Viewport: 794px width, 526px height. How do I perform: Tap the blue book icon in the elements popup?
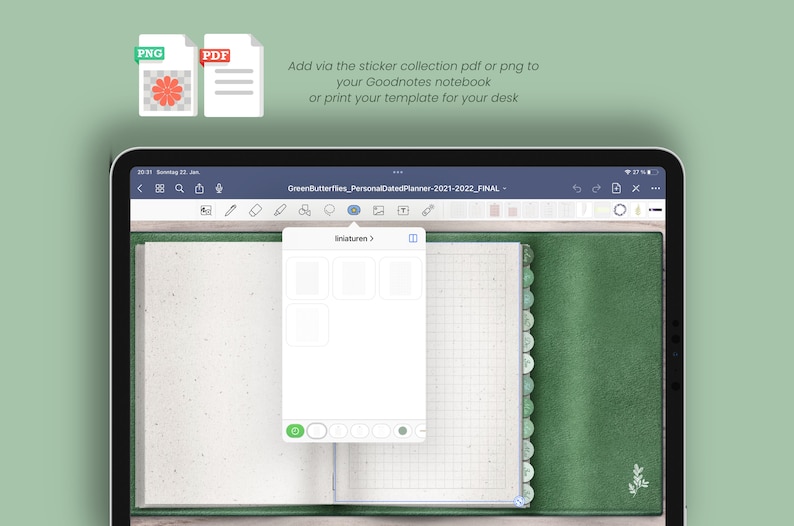point(413,238)
